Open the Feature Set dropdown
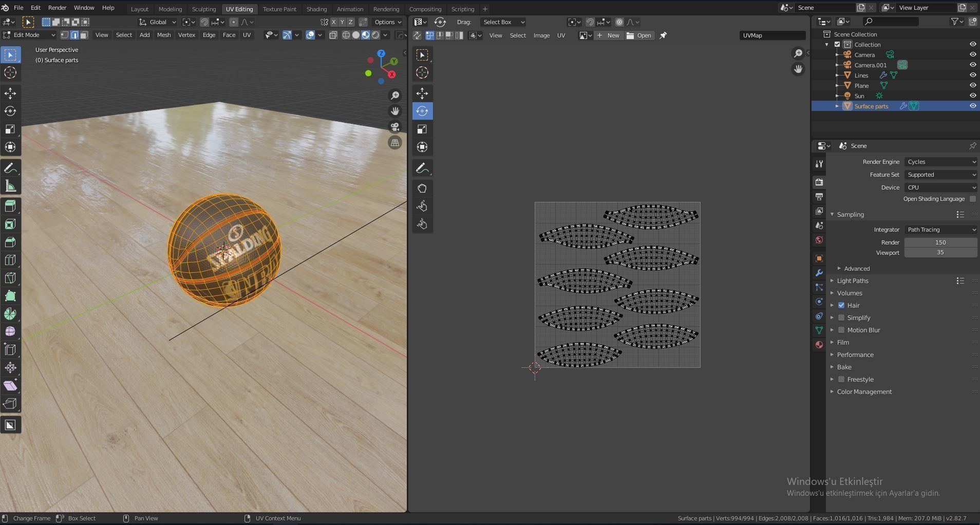Viewport: 980px width, 525px height. (941, 175)
